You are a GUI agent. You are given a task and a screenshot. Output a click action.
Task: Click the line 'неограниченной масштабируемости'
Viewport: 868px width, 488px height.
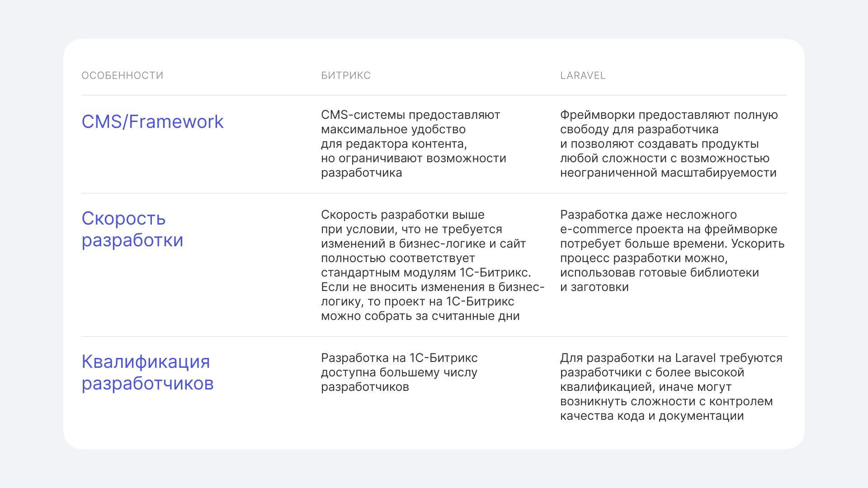click(668, 173)
